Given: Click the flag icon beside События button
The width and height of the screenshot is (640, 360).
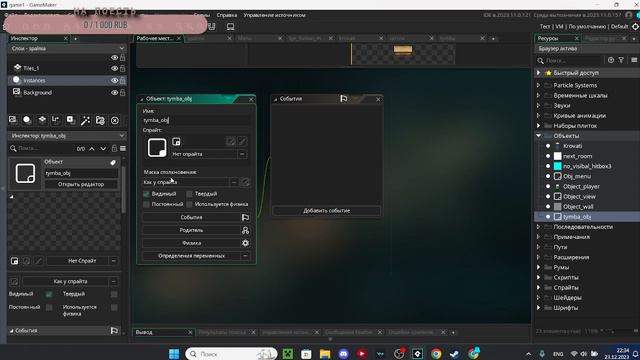Looking at the screenshot, I should click(x=245, y=218).
